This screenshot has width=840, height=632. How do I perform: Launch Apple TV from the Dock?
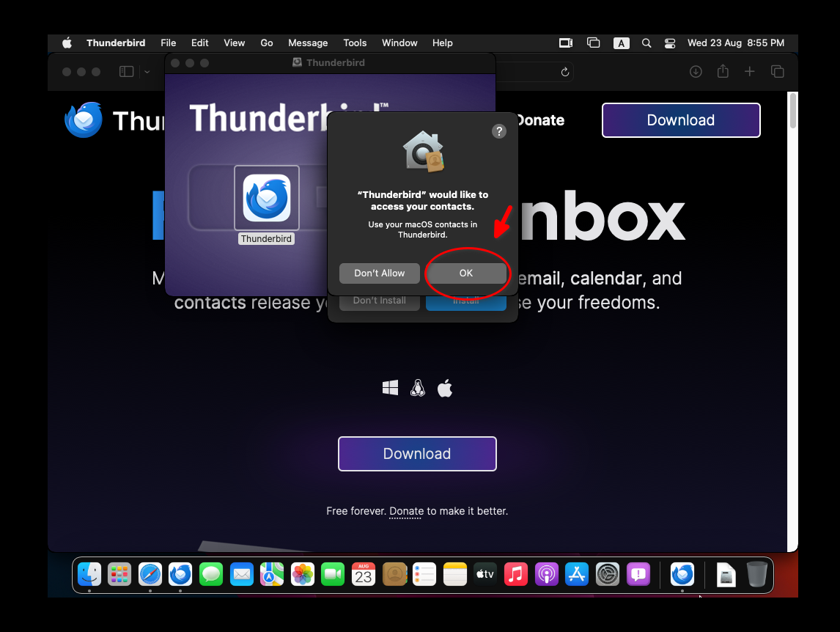[485, 575]
